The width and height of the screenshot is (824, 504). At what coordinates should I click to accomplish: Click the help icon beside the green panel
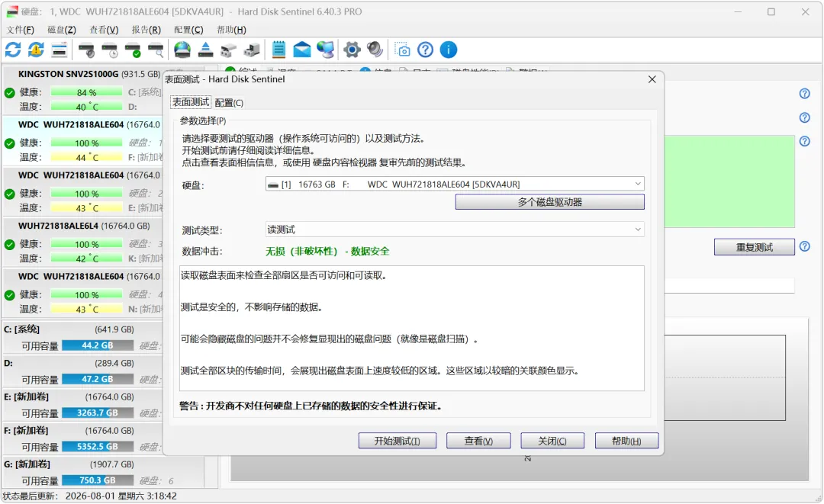point(805,141)
